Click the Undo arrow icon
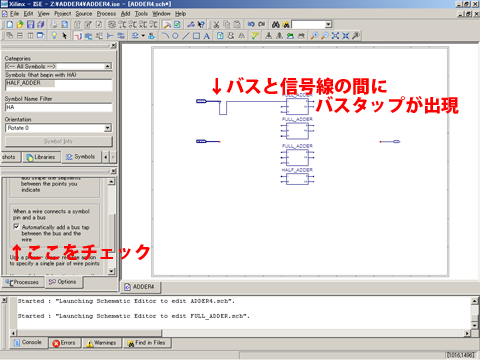This screenshot has height=360, width=480. [251, 24]
